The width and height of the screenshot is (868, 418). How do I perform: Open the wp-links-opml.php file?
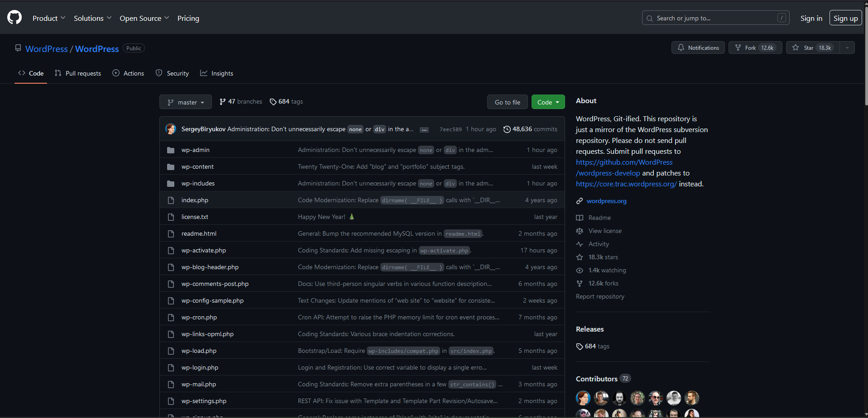(207, 334)
